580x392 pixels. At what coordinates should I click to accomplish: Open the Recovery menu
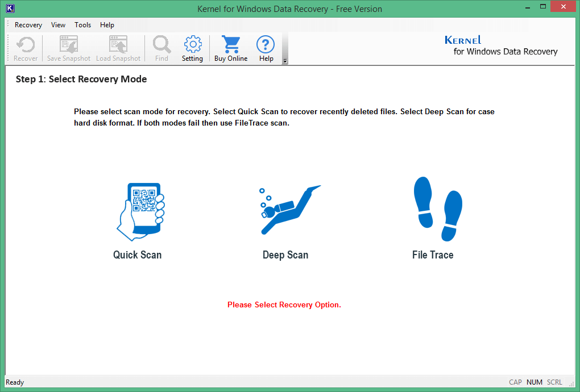(28, 25)
